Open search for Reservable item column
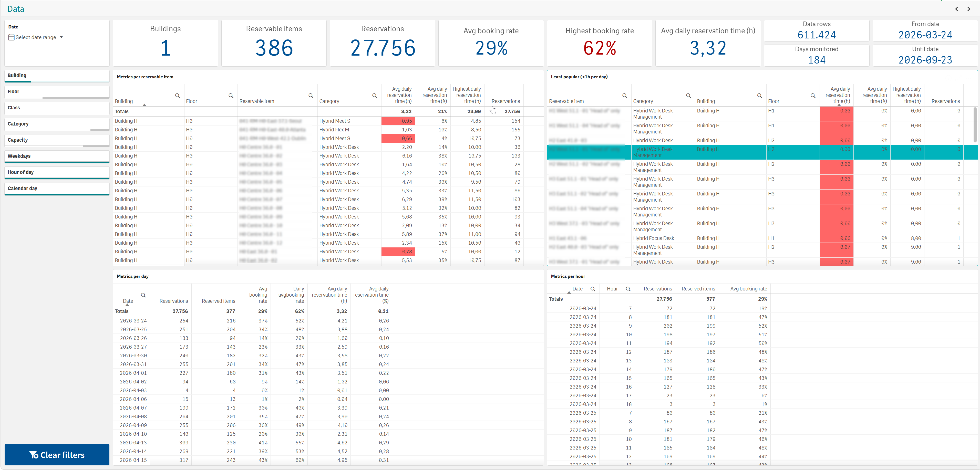Viewport: 980px width, 470px height. (x=311, y=96)
